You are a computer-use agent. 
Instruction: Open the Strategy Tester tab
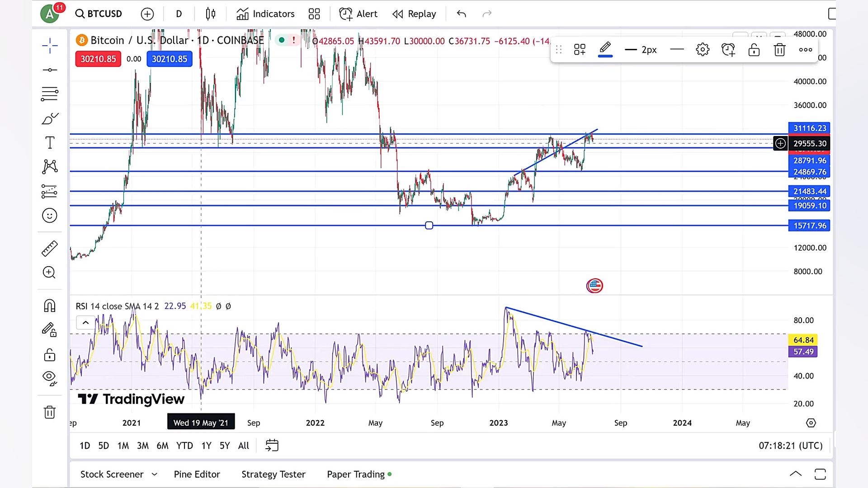tap(274, 474)
